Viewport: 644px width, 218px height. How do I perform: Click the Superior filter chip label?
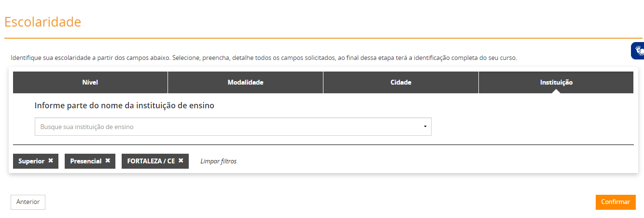[x=31, y=161]
